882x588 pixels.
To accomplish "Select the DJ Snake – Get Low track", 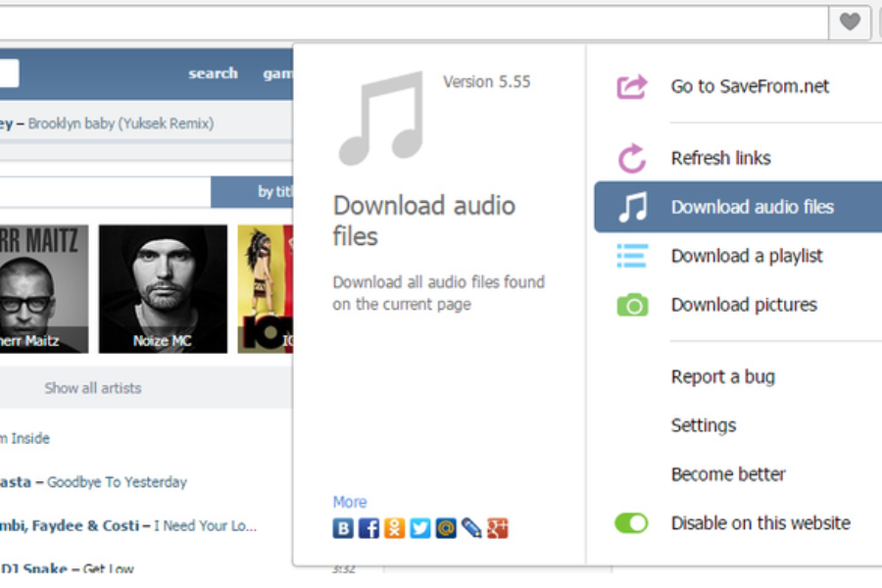I will tap(67, 568).
